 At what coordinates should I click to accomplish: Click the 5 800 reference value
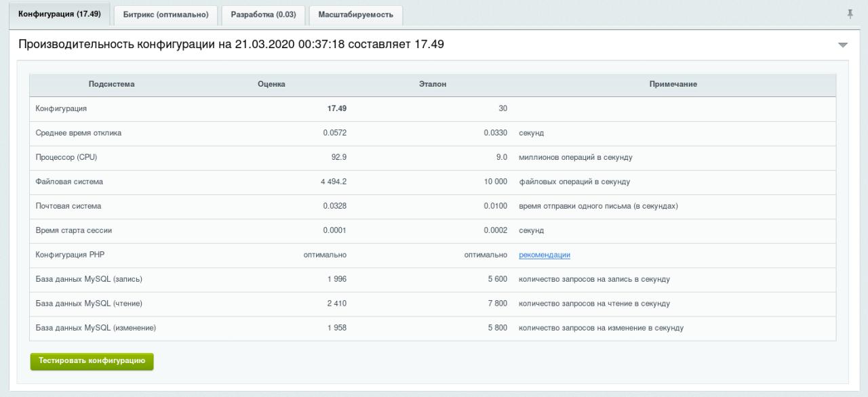[x=498, y=328]
